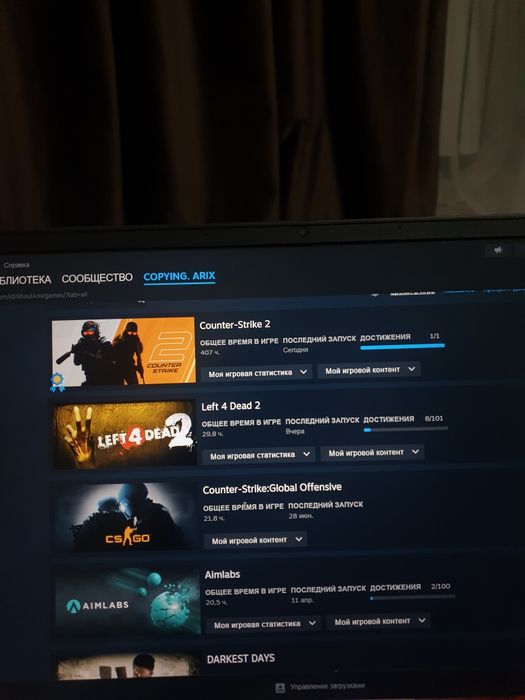The width and height of the screenshot is (525, 700).
Task: Open the Сообщество tab
Action: point(97,278)
